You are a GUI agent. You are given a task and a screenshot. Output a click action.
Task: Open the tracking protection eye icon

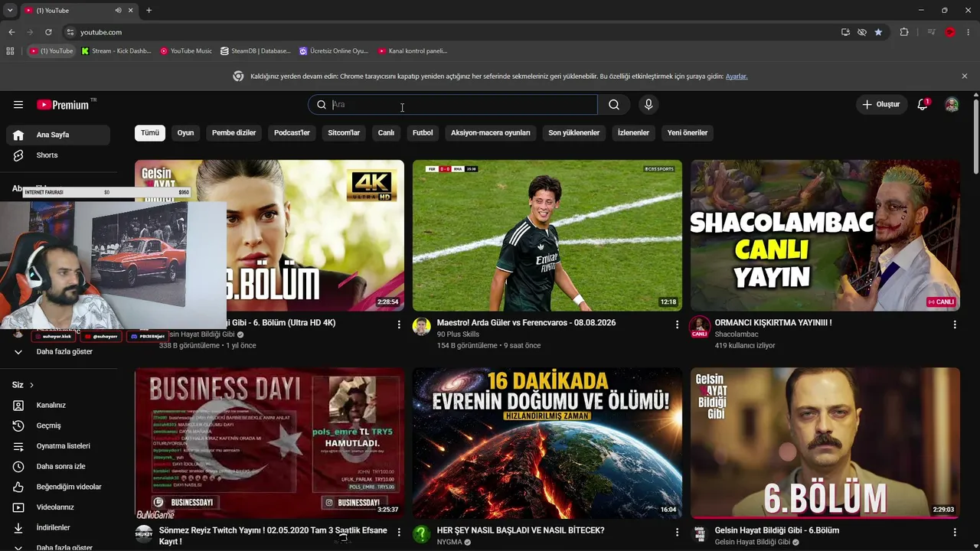862,32
